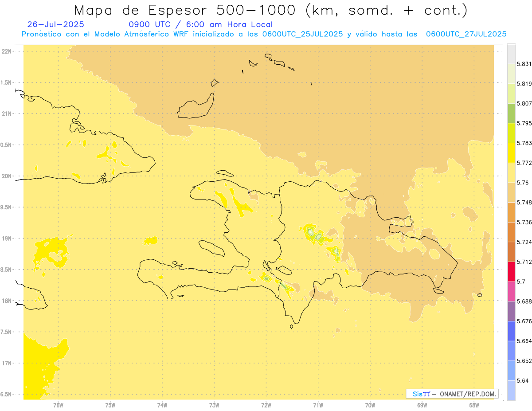Click the "17N" latitude label
532x411 pixels.
pyautogui.click(x=7, y=363)
